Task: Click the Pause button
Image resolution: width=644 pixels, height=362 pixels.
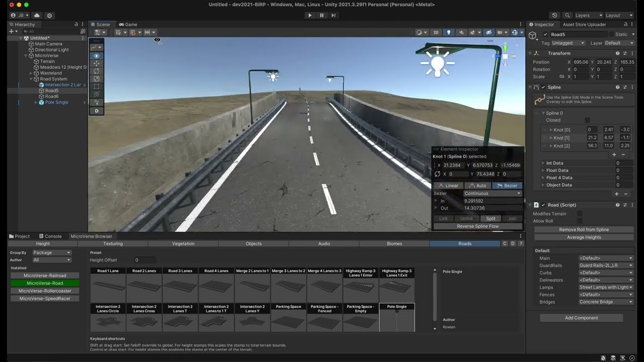Action: tap(321, 16)
